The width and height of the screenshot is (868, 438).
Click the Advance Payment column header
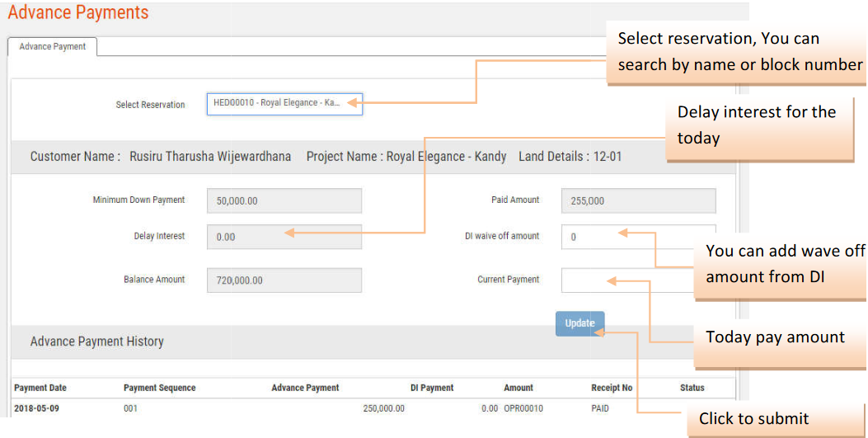tap(305, 388)
